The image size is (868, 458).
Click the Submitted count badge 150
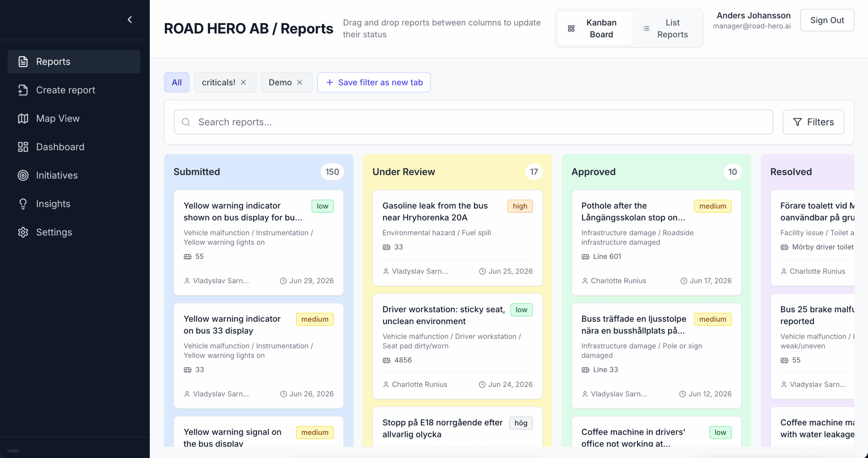(x=332, y=172)
